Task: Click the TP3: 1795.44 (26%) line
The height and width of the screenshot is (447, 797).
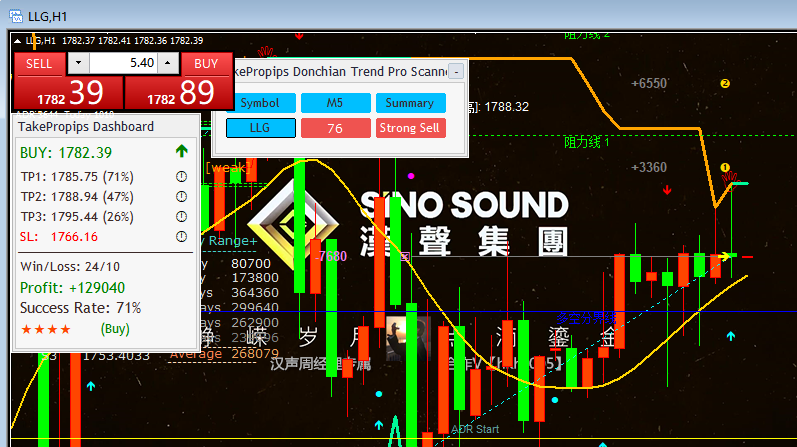Action: (77, 217)
